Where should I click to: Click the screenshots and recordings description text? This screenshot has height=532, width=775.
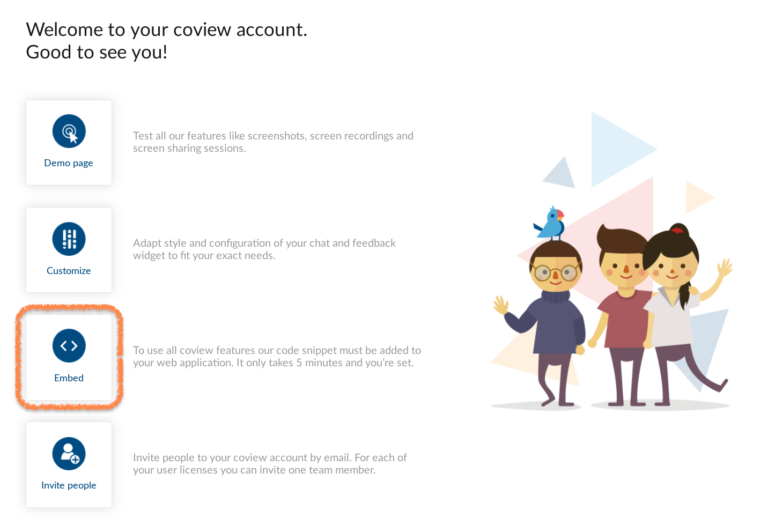point(273,142)
